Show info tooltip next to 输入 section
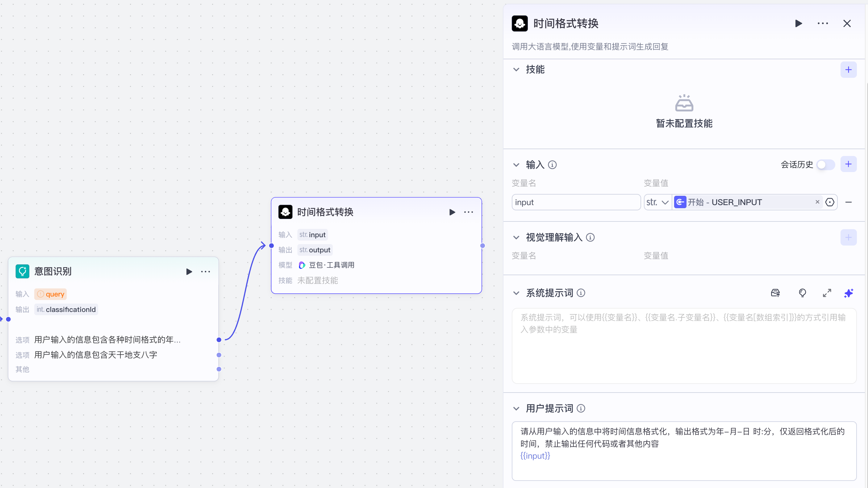This screenshot has width=868, height=488. (x=552, y=165)
